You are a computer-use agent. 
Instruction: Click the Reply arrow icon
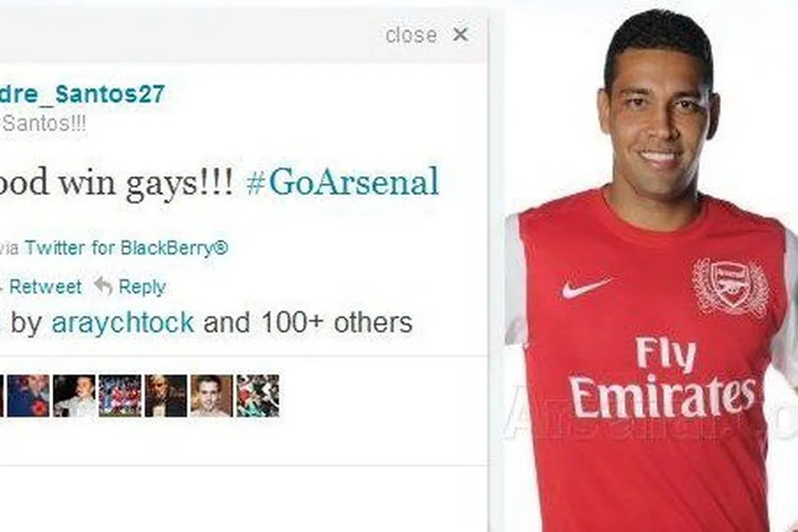coord(103,286)
